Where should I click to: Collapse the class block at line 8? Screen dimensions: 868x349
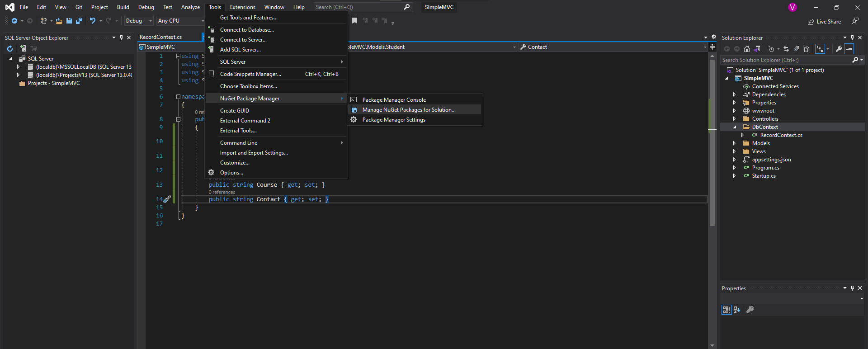pyautogui.click(x=178, y=119)
